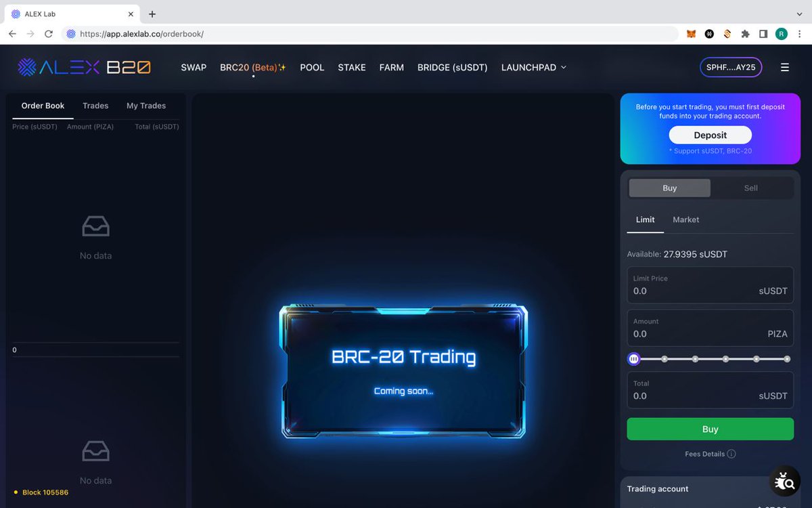Click the orange S extension icon

click(727, 34)
